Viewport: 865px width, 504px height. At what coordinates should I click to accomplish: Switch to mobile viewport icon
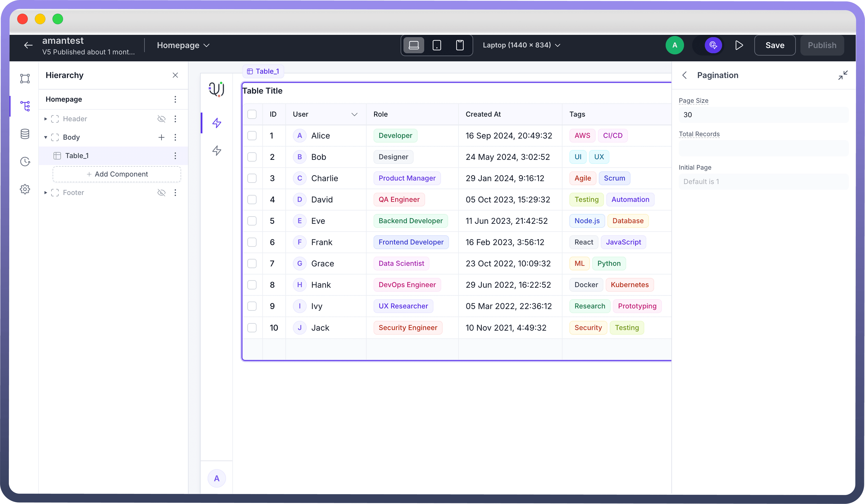click(460, 45)
